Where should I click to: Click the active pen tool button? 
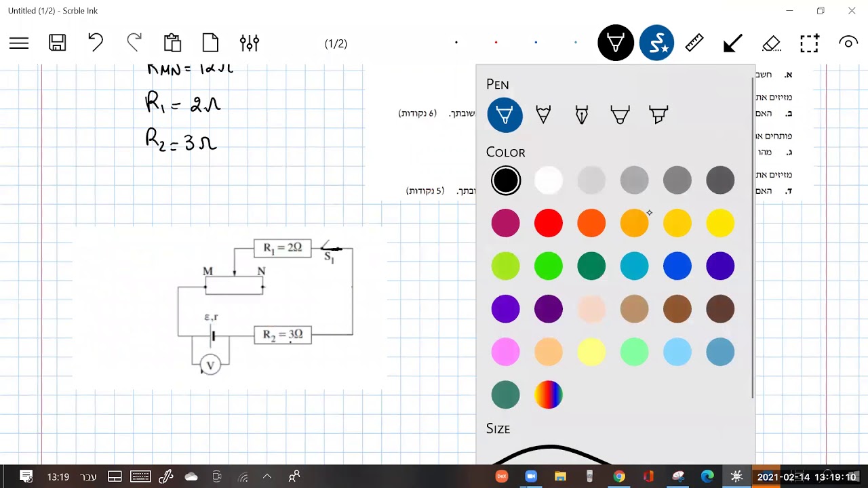(616, 43)
